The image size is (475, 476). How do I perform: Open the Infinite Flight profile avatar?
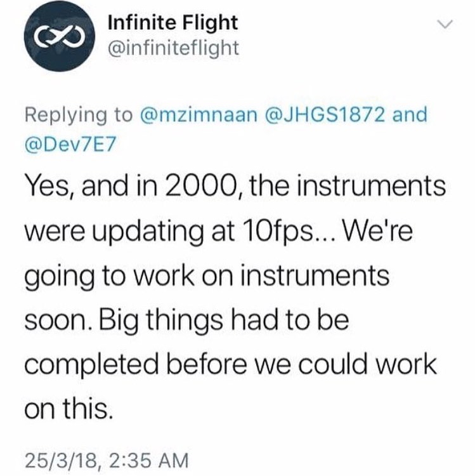coord(60,36)
